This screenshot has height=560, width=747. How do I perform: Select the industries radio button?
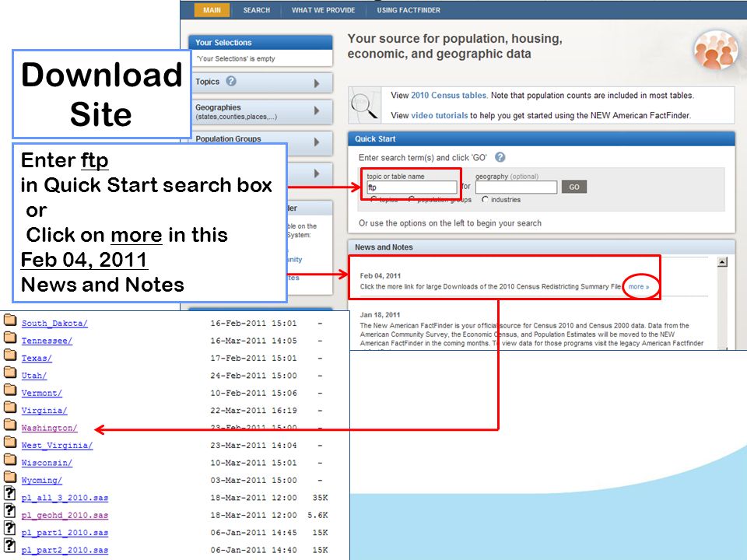coord(485,200)
